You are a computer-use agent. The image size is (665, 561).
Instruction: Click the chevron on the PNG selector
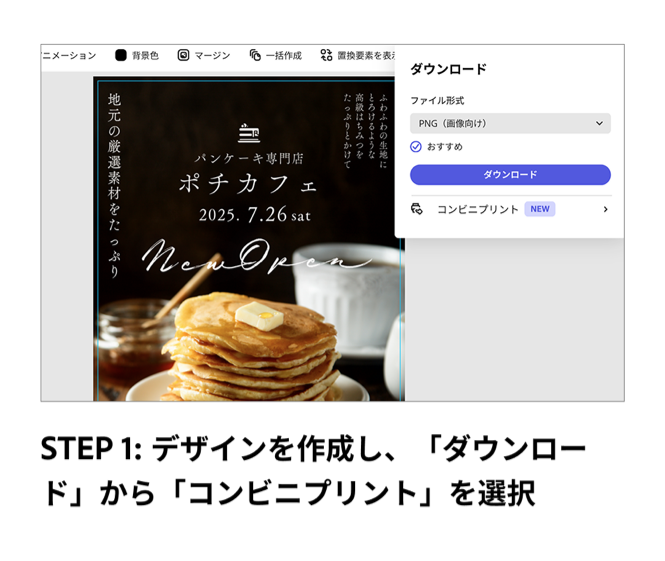coord(599,123)
